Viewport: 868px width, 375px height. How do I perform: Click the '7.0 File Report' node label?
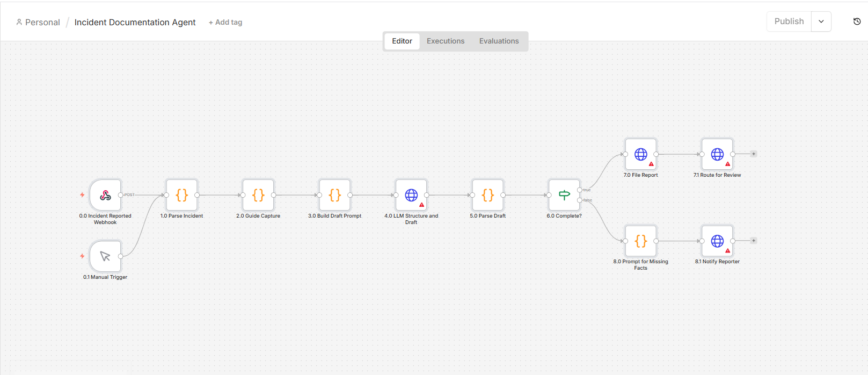(641, 175)
